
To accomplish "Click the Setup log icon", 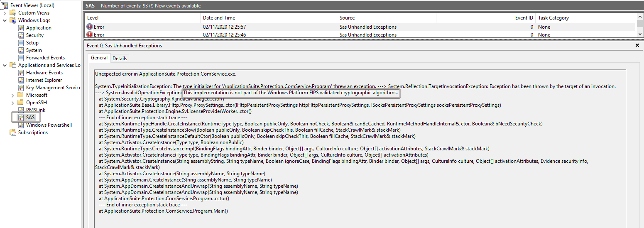I will pos(21,43).
